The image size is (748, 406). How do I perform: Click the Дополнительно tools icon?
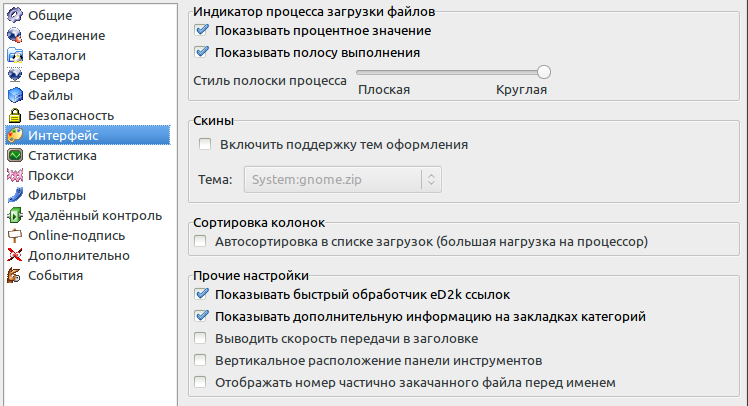pos(15,255)
